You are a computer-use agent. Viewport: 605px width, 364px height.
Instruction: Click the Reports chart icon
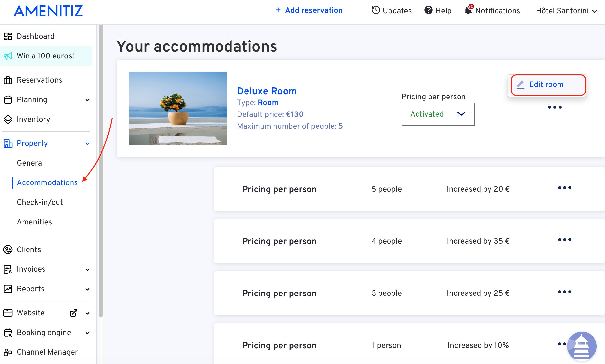(8, 289)
